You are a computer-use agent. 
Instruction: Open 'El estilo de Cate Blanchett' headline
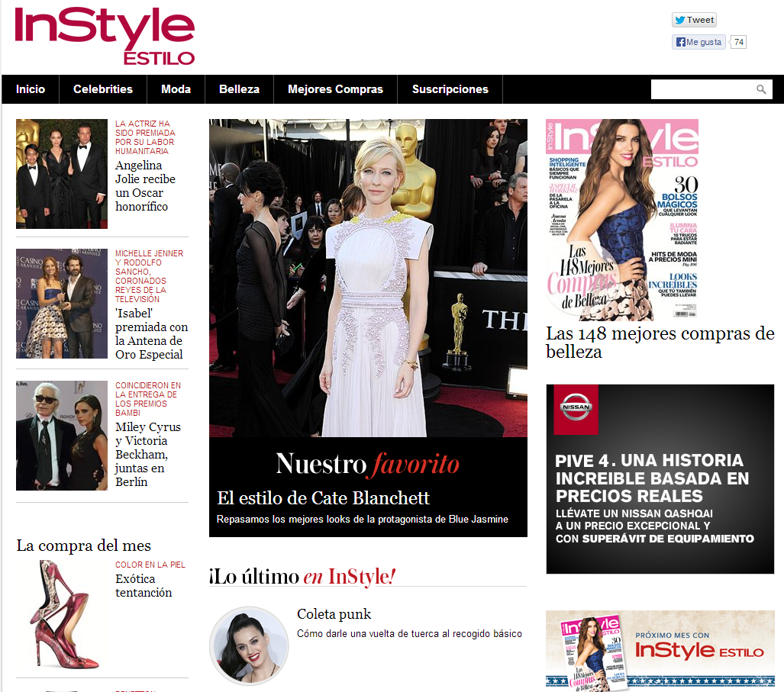[x=323, y=498]
